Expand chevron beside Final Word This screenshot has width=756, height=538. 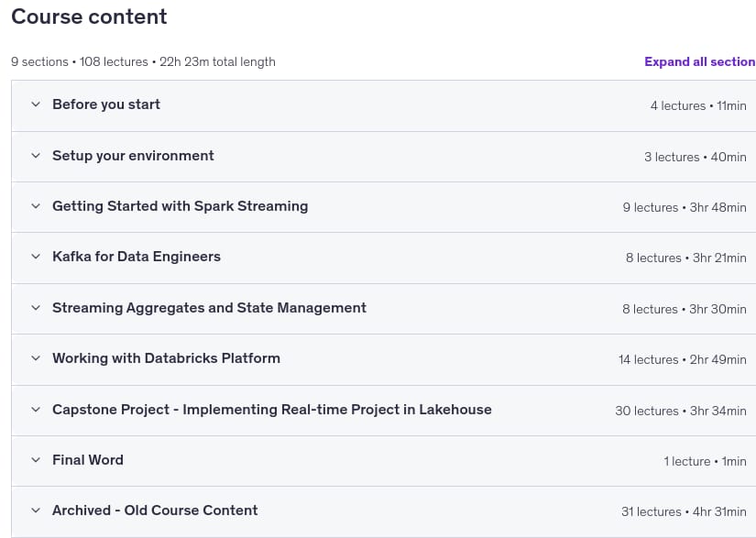coord(36,460)
